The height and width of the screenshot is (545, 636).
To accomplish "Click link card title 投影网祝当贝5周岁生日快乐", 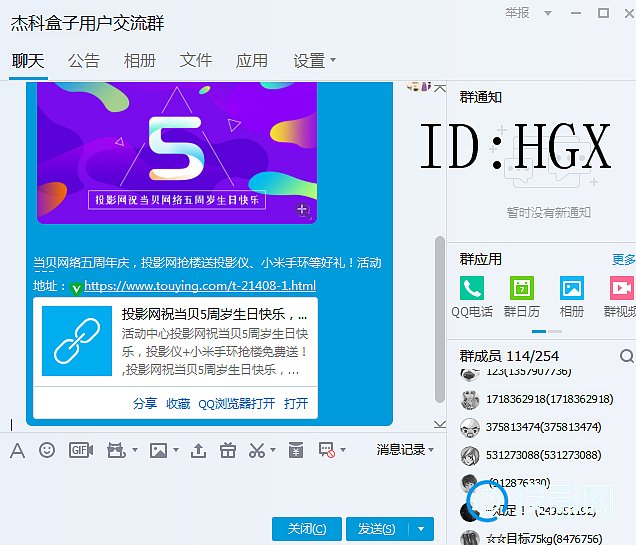I will [x=214, y=314].
